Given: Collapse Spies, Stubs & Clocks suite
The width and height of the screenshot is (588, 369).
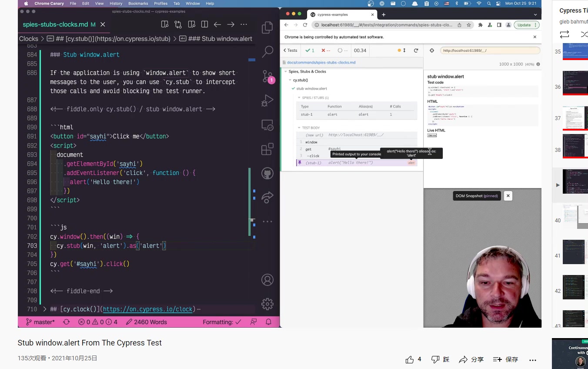Looking at the screenshot, I should [286, 71].
